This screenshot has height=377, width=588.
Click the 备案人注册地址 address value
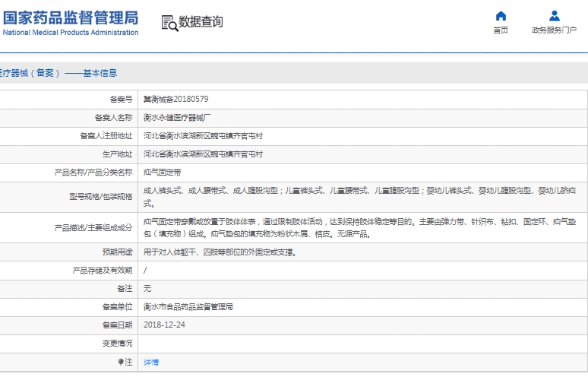coord(203,136)
